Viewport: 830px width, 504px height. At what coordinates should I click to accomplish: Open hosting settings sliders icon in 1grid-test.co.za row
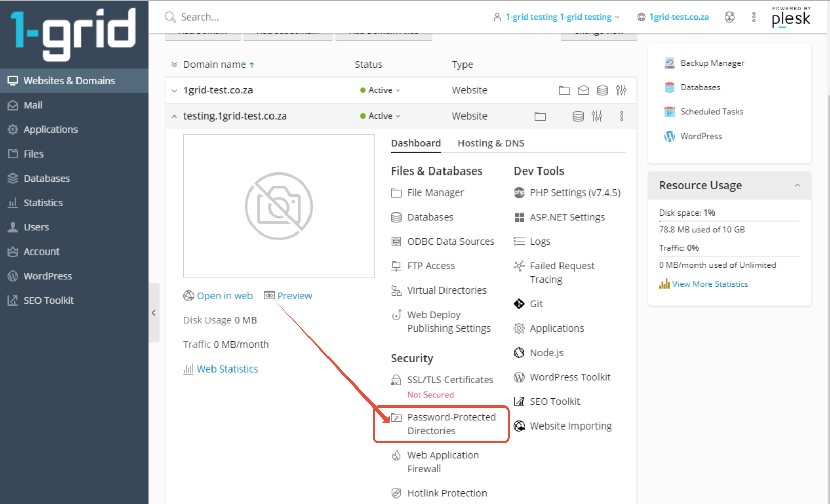coord(621,91)
